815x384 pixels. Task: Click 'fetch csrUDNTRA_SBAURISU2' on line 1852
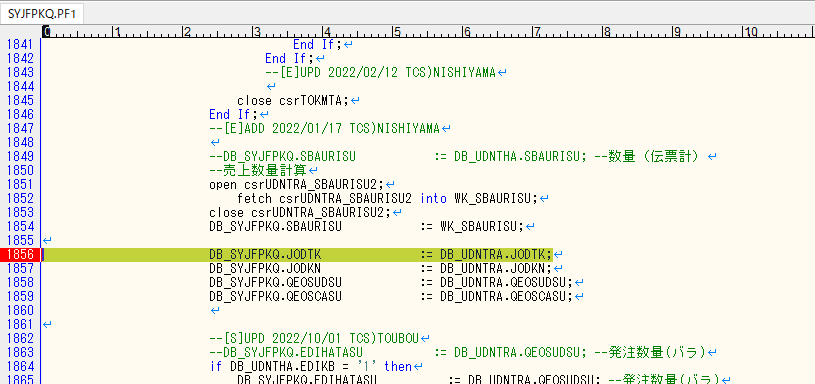(x=324, y=198)
